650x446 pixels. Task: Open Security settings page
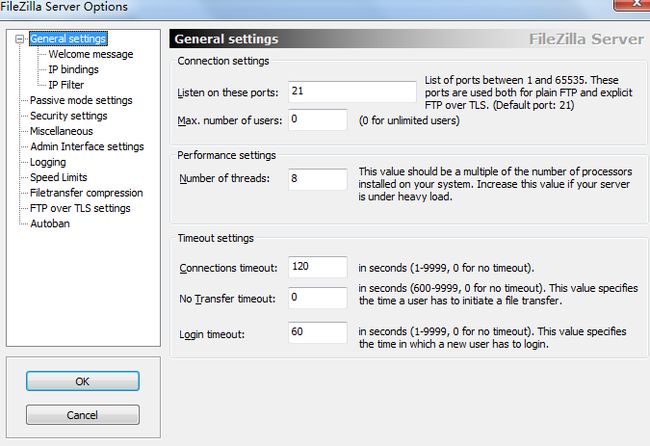[69, 116]
